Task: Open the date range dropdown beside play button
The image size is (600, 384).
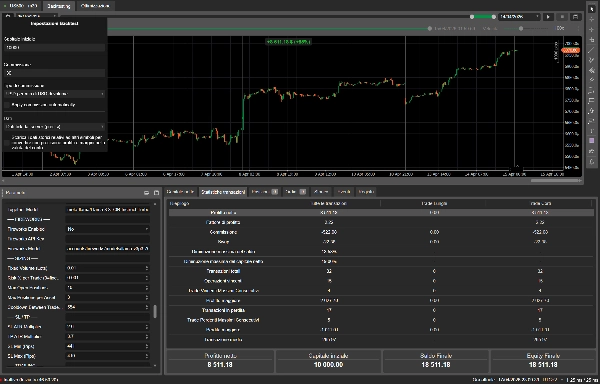Action: click(519, 17)
